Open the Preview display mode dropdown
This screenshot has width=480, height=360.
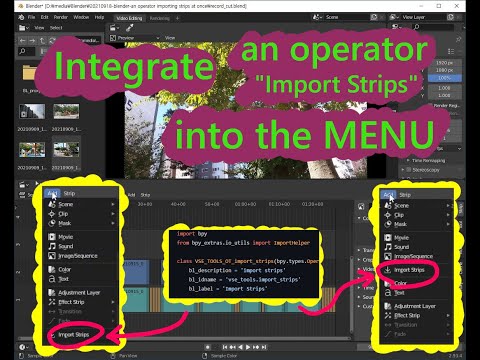point(135,38)
